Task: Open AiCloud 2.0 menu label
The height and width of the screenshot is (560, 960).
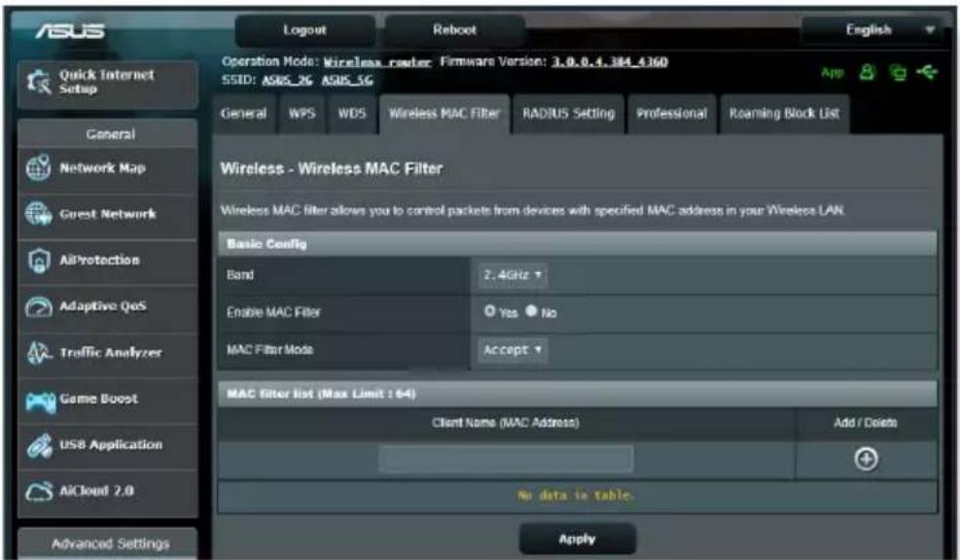Action: pos(96,491)
